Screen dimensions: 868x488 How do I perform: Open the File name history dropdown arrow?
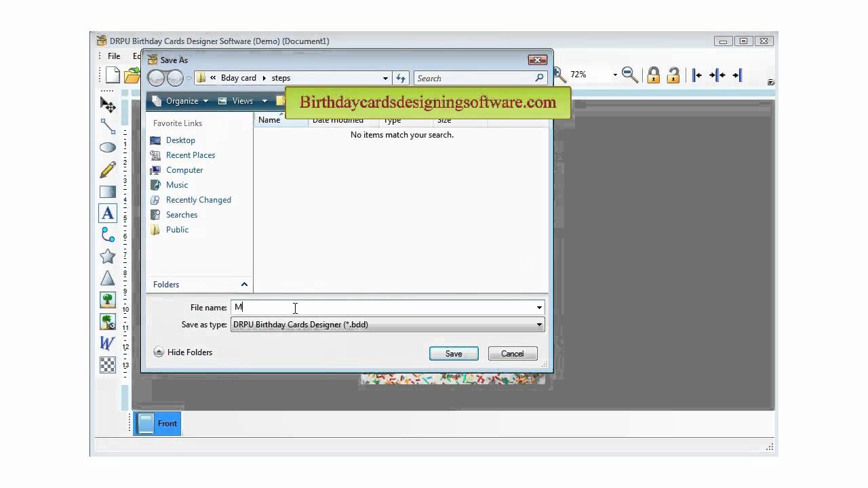539,308
